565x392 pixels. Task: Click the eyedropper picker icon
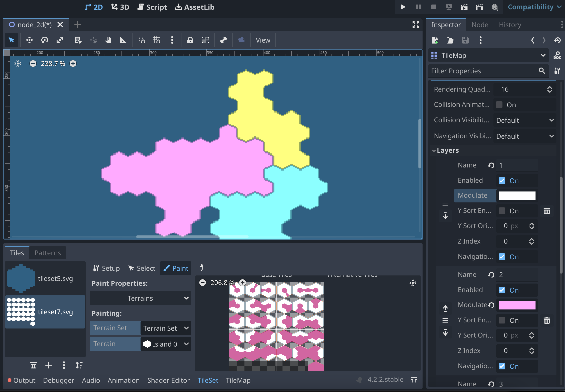coord(202,267)
